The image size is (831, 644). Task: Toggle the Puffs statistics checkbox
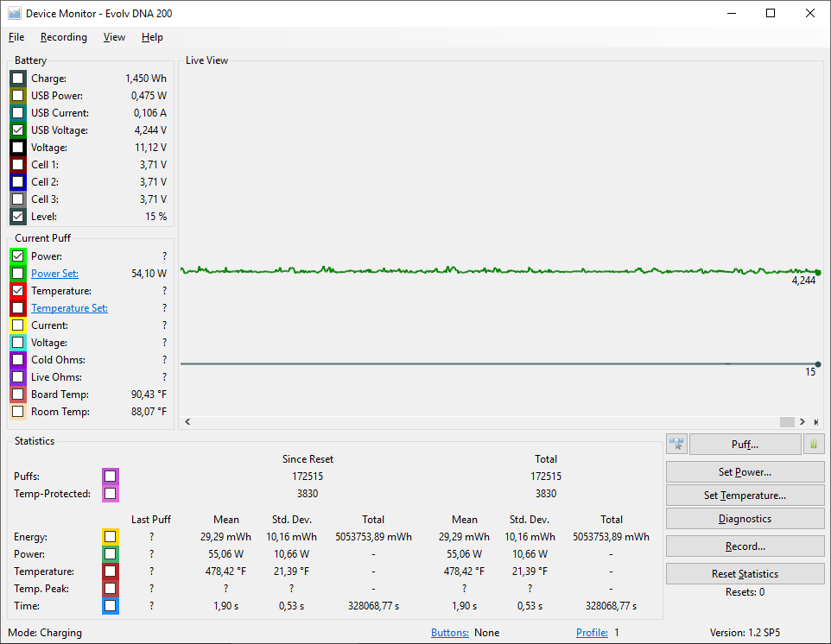(x=110, y=477)
